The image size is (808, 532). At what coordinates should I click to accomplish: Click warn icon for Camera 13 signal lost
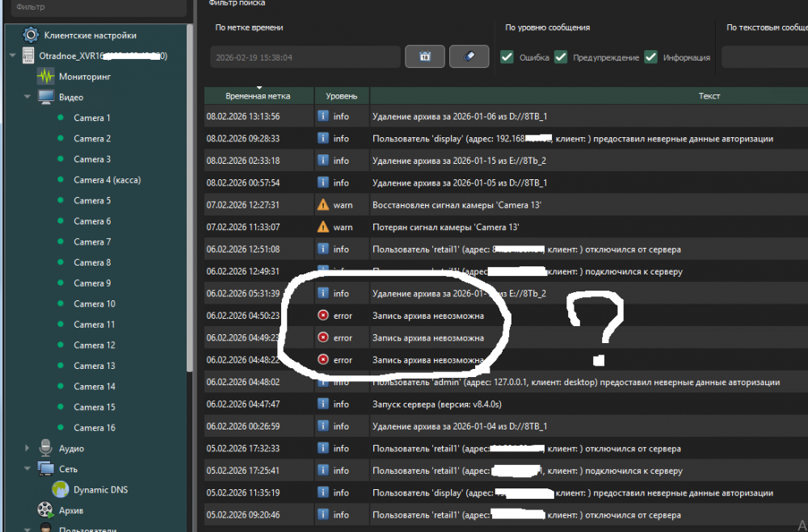[x=323, y=227]
